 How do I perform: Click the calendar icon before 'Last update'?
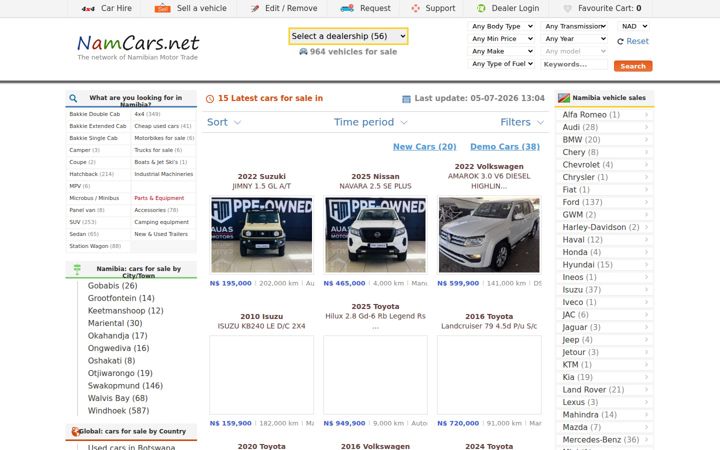(406, 99)
